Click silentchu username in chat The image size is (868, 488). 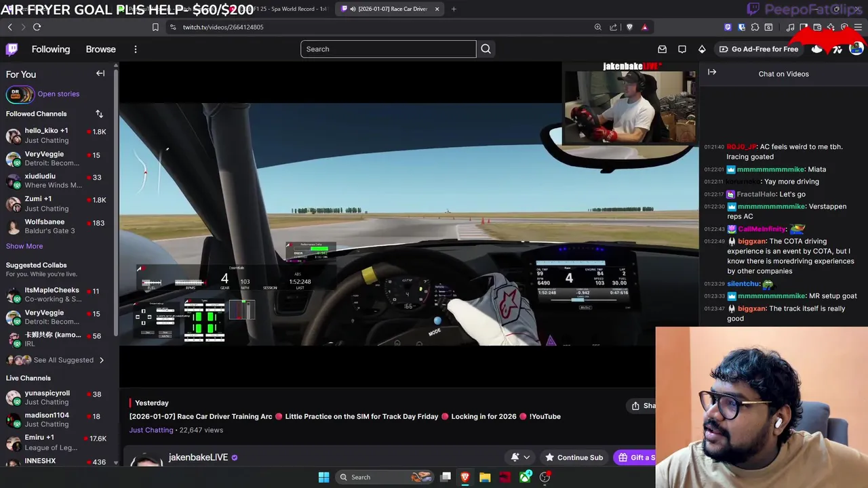[743, 284]
